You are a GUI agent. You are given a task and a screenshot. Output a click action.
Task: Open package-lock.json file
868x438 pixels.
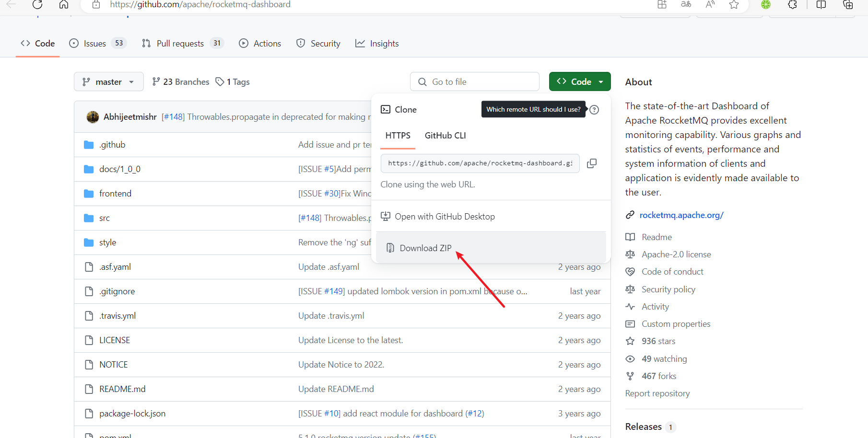(132, 414)
